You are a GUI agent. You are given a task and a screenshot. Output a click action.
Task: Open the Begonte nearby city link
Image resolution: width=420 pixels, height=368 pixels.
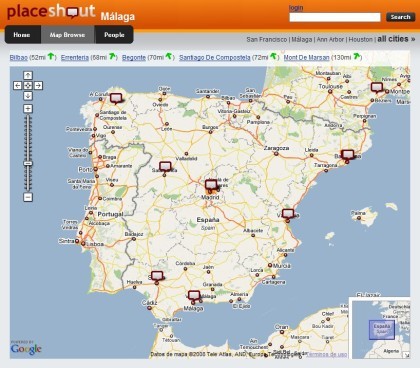tap(134, 57)
